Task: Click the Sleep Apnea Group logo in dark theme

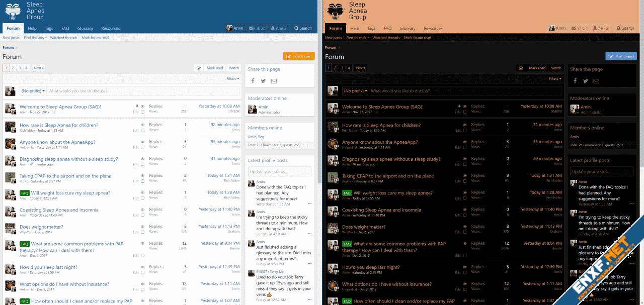Action: pos(347,11)
